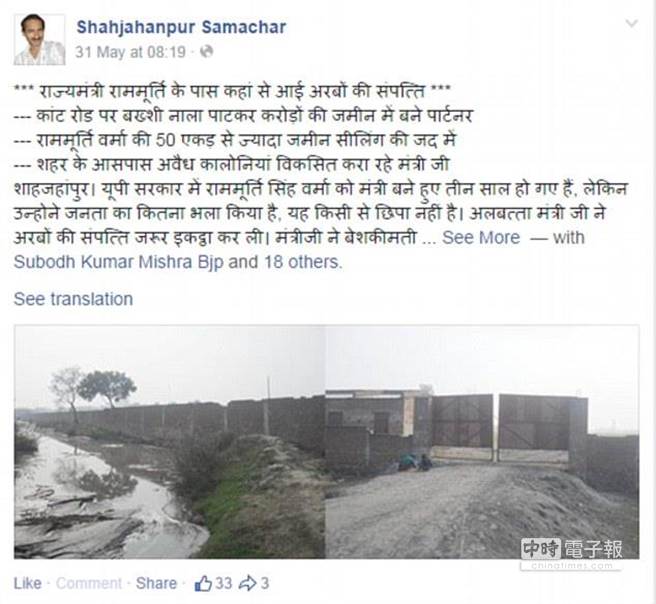Click the public globe privacy icon

(206, 52)
